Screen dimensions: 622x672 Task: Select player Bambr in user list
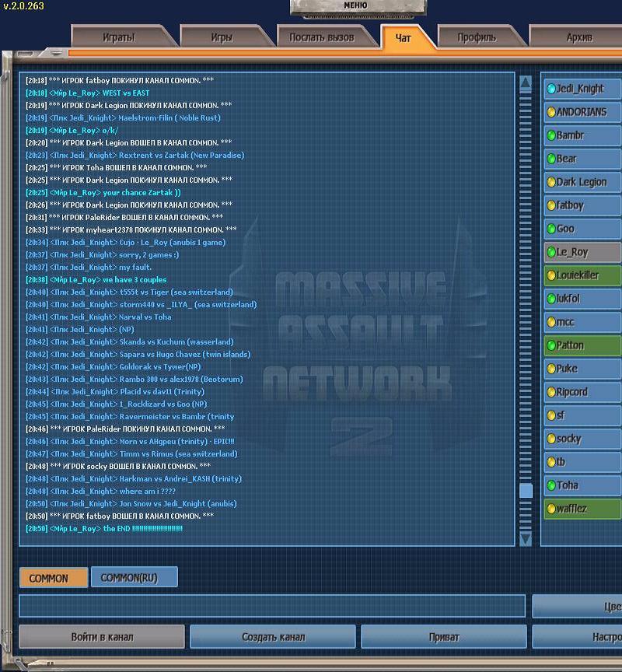coord(582,135)
